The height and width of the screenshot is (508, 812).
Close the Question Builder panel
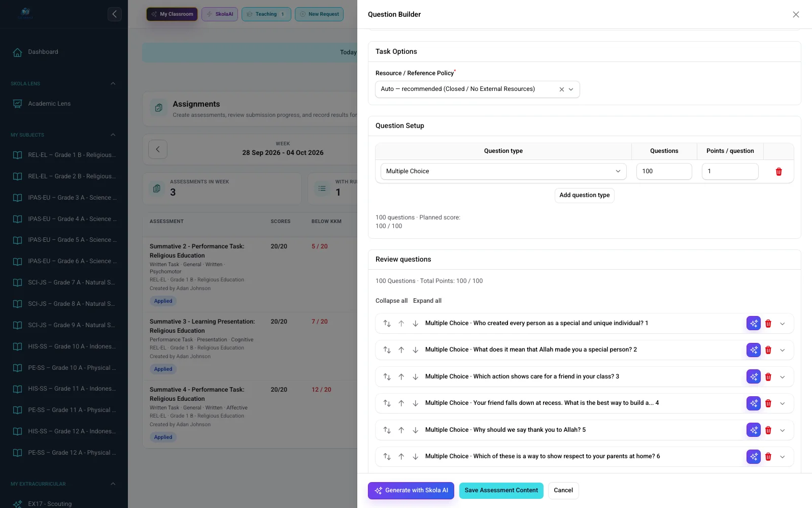(796, 15)
